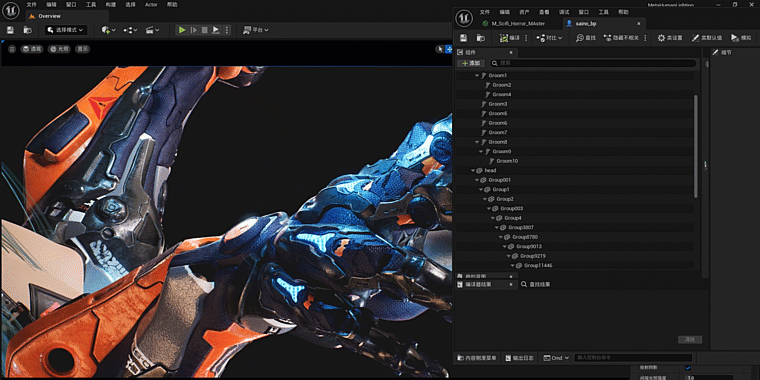Viewport: 760px width, 380px height.
Task: Open the selection mode dropdown in main toolbar
Action: click(66, 30)
